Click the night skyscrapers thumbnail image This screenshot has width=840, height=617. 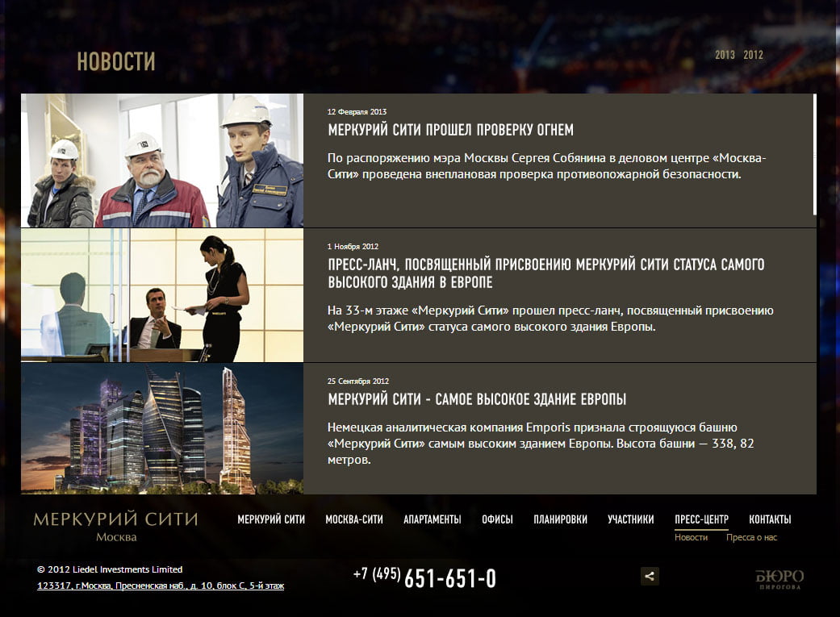pyautogui.click(x=162, y=428)
